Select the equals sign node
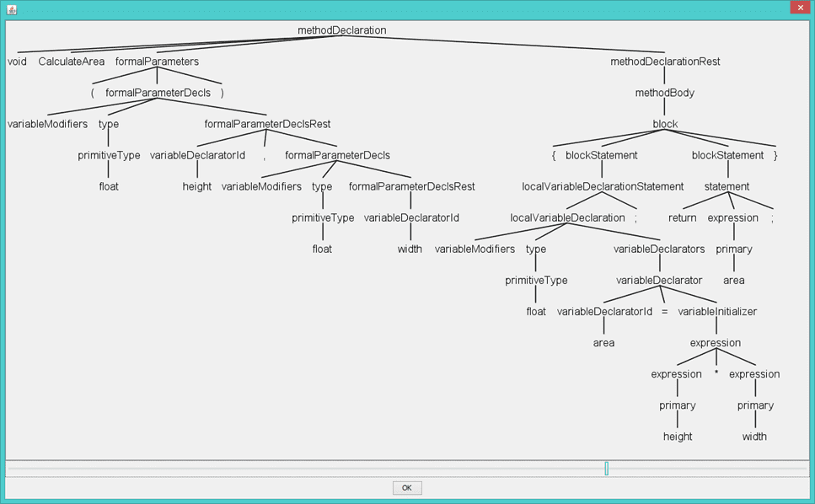Image resolution: width=815 pixels, height=504 pixels. click(x=664, y=311)
